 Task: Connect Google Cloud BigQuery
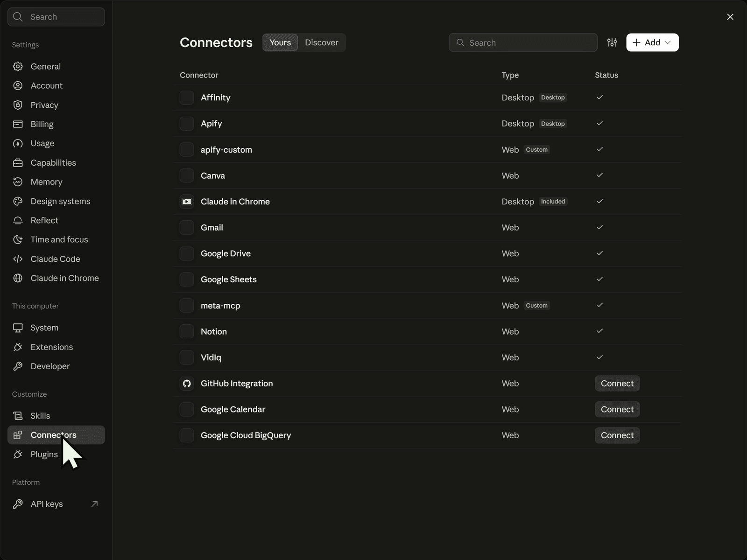pyautogui.click(x=617, y=435)
